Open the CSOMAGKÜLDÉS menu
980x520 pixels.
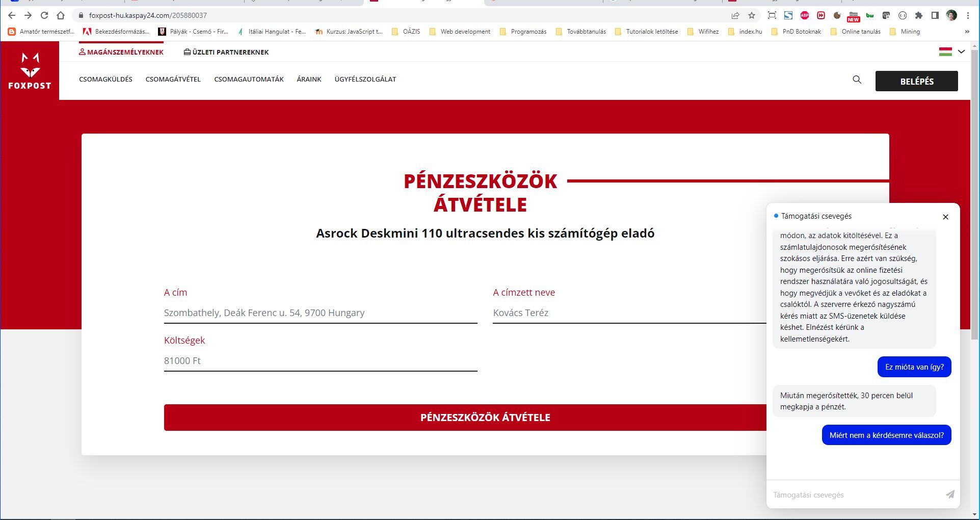coord(105,79)
